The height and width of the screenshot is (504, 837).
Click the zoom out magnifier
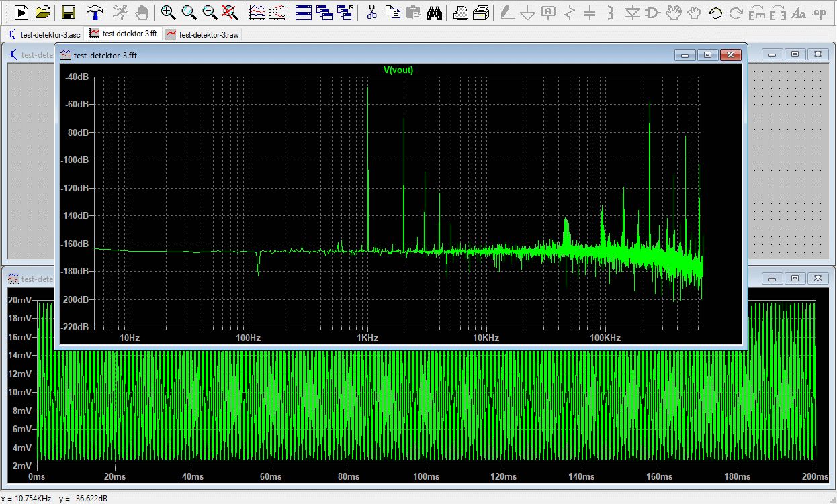coord(210,12)
